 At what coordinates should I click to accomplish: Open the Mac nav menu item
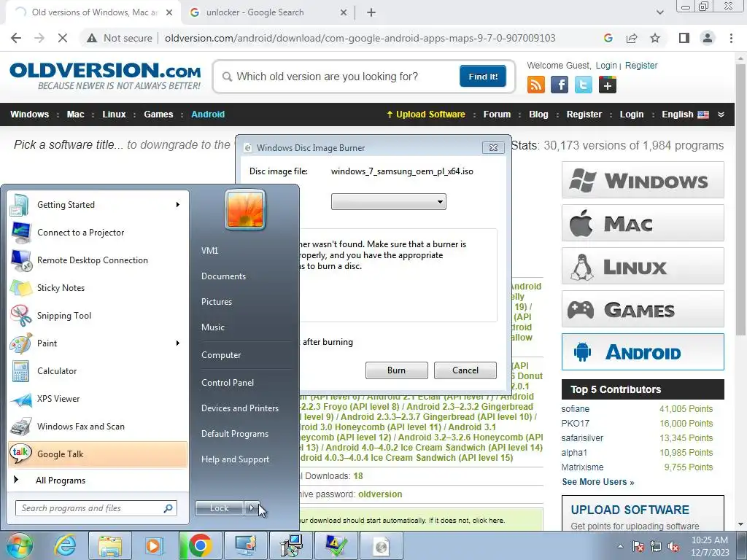point(75,114)
